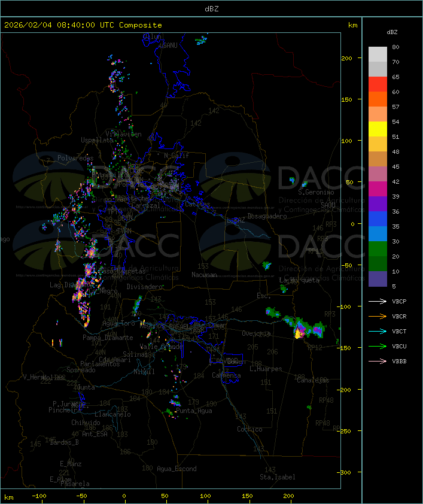
Task: Click the Llancanelo map label
Action: click(112, 415)
